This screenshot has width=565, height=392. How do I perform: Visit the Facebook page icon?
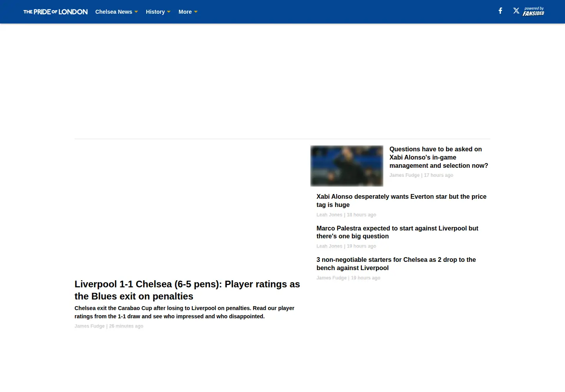(500, 11)
